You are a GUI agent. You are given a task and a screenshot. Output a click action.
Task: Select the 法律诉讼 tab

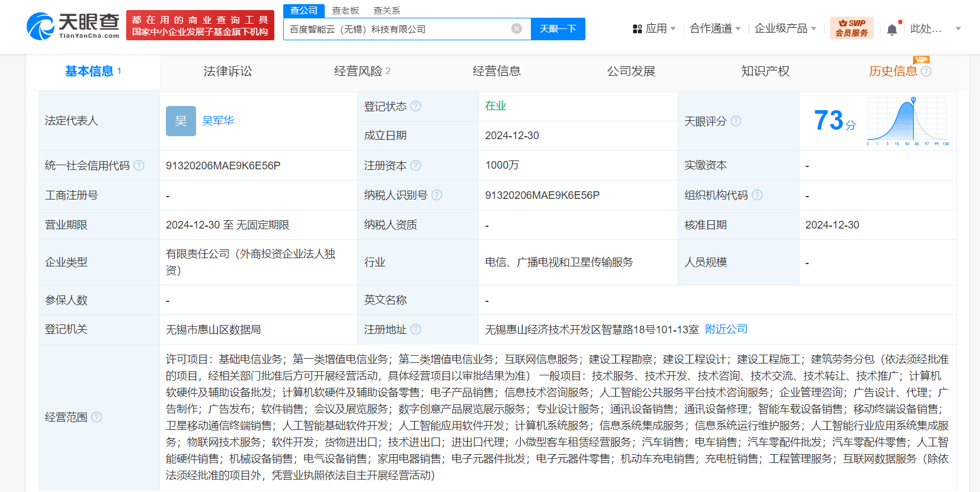(228, 71)
